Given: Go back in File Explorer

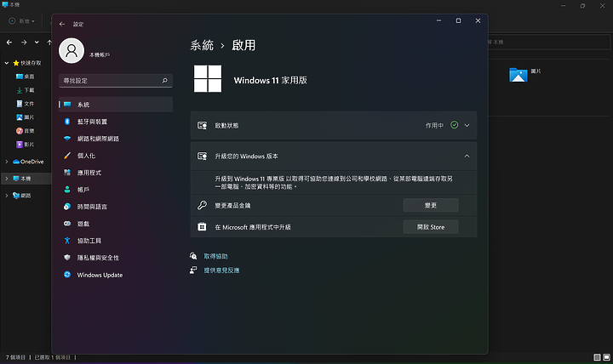Looking at the screenshot, I should tap(9, 43).
